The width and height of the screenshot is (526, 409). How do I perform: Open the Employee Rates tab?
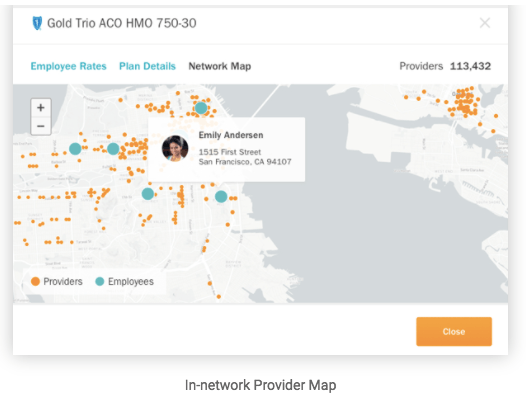coord(68,66)
